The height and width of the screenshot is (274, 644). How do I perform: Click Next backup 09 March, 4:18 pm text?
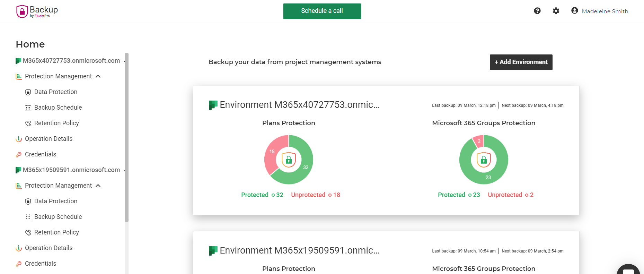[x=532, y=105]
